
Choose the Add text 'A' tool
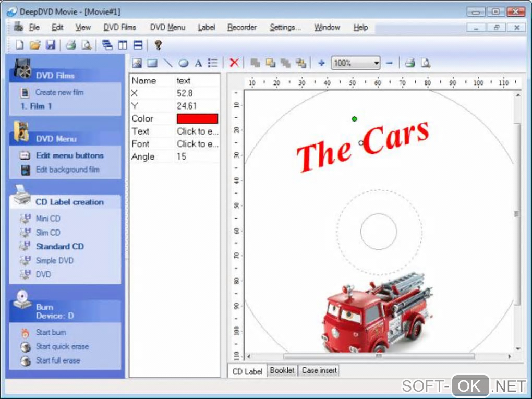click(x=198, y=63)
